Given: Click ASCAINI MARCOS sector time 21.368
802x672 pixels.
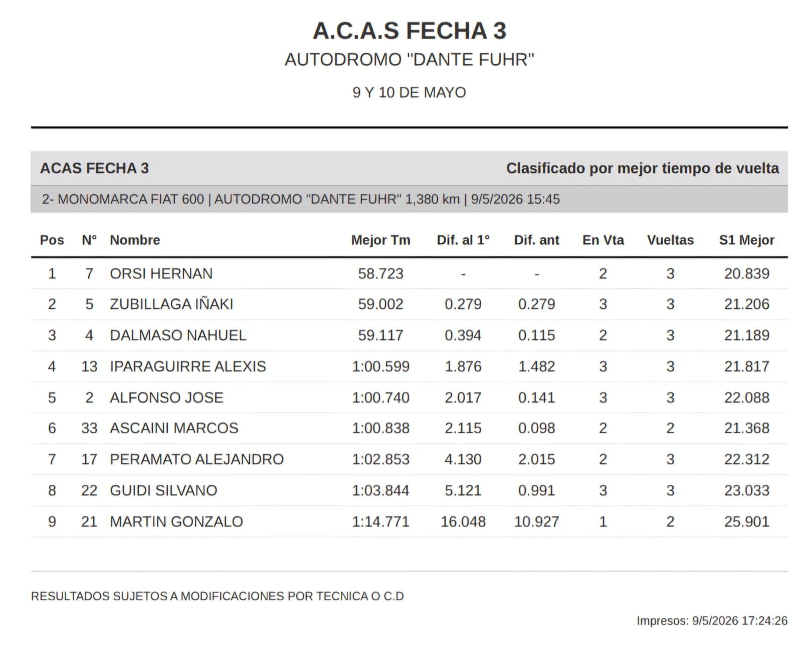Looking at the screenshot, I should click(746, 428).
